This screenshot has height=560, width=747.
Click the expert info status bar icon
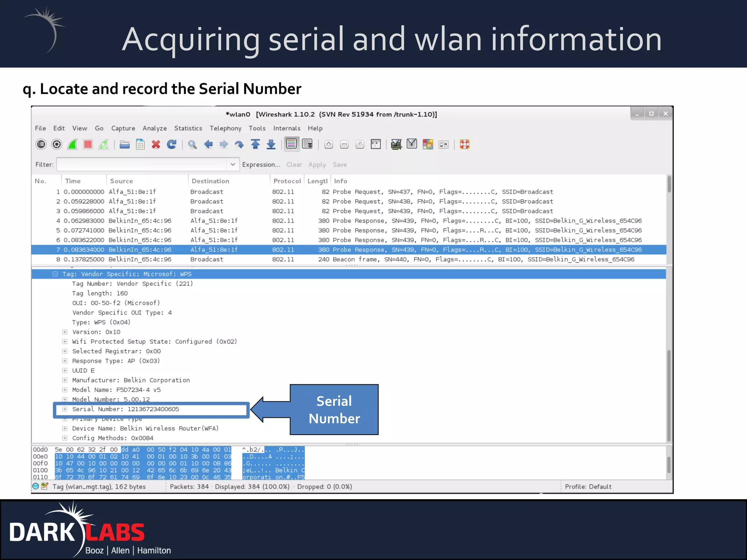(36, 486)
